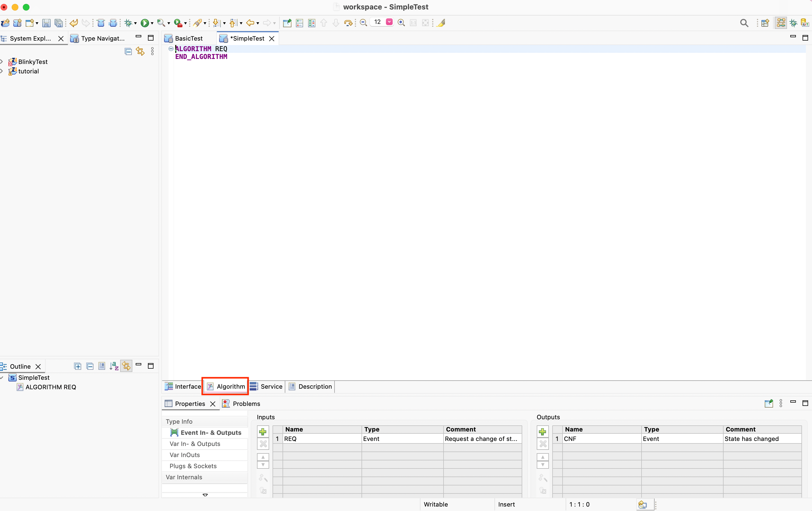Collapse the ALGORITHM REQ code fold marker
Viewport: 812px width, 511px height.
pos(171,49)
